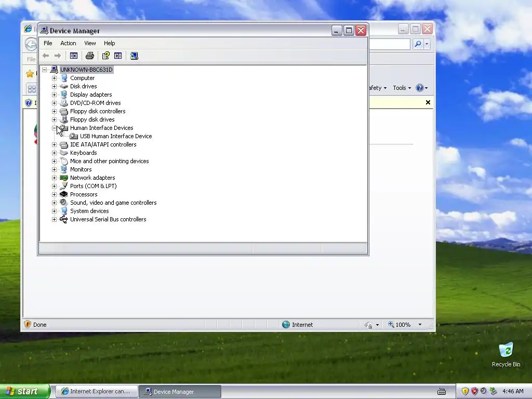Open the View menu
Image resolution: width=532 pixels, height=399 pixels.
coord(90,43)
